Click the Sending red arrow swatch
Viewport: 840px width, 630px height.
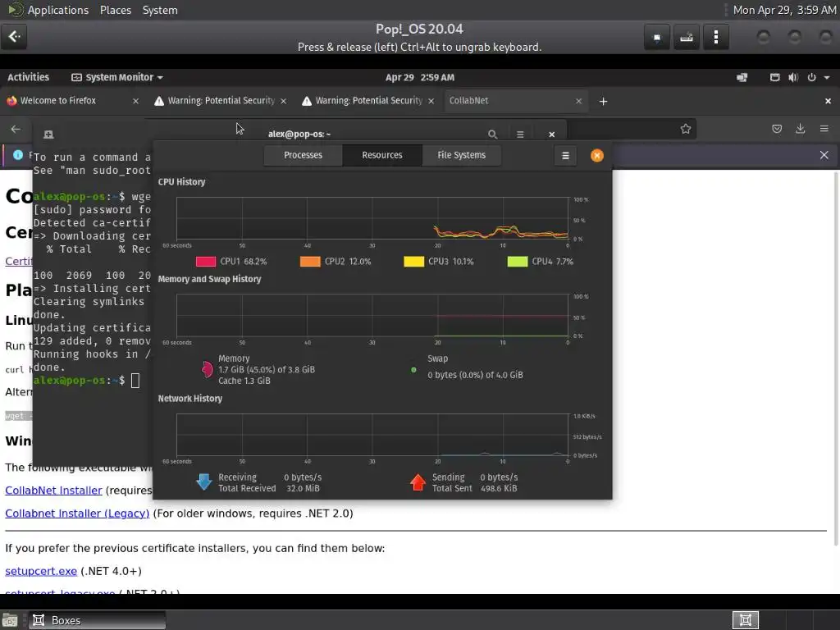[418, 482]
